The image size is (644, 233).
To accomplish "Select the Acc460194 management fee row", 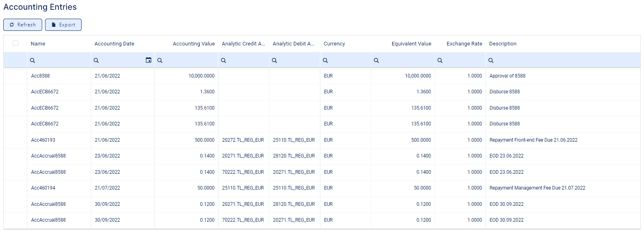I will [x=43, y=188].
